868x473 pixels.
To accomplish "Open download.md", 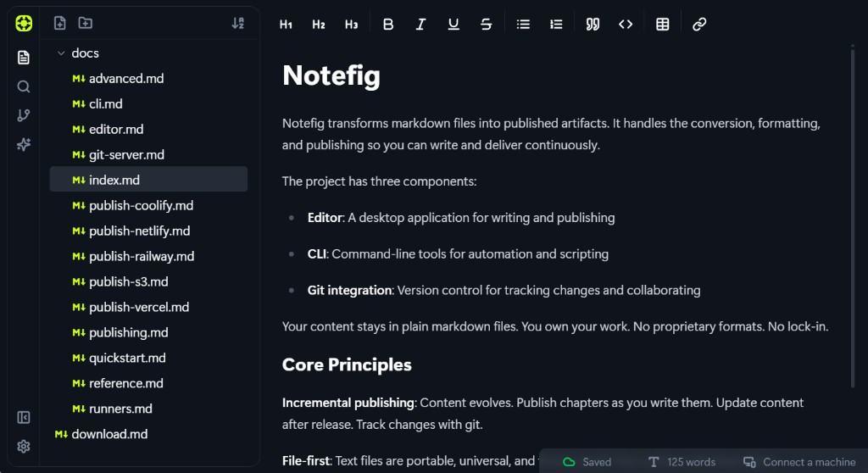I will (x=148, y=434).
